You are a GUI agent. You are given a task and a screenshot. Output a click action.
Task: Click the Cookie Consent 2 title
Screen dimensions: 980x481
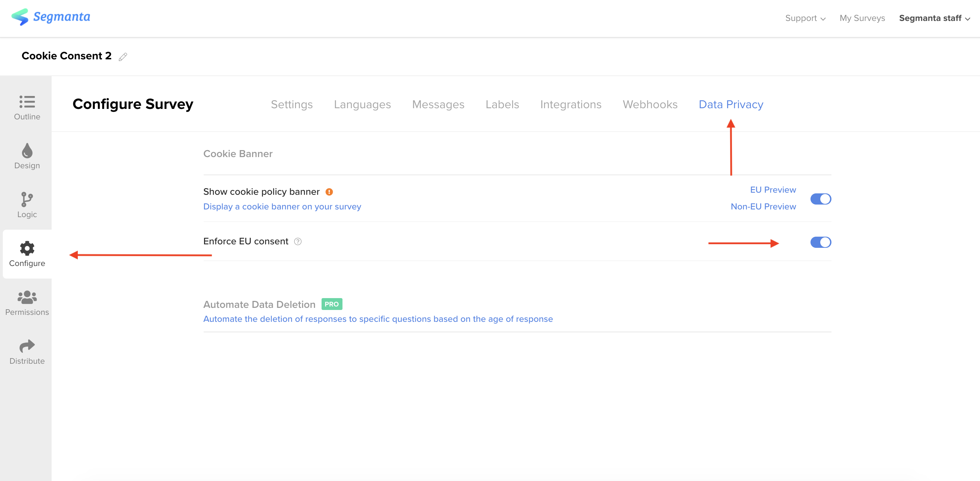pos(67,56)
